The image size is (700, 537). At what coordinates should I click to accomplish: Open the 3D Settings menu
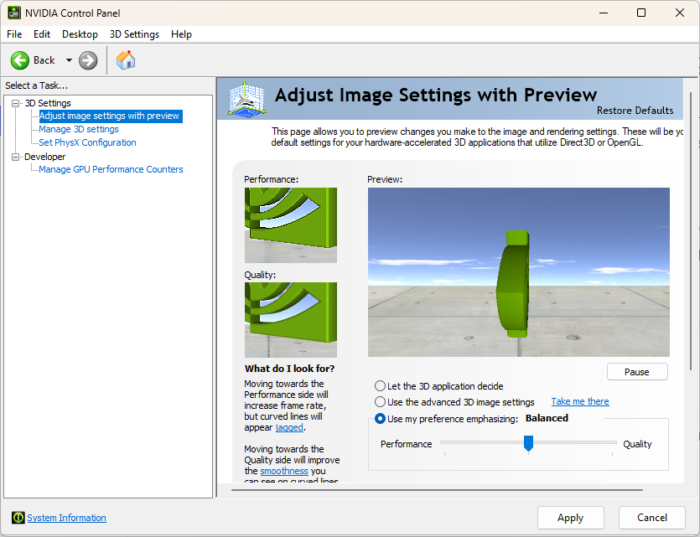(134, 34)
